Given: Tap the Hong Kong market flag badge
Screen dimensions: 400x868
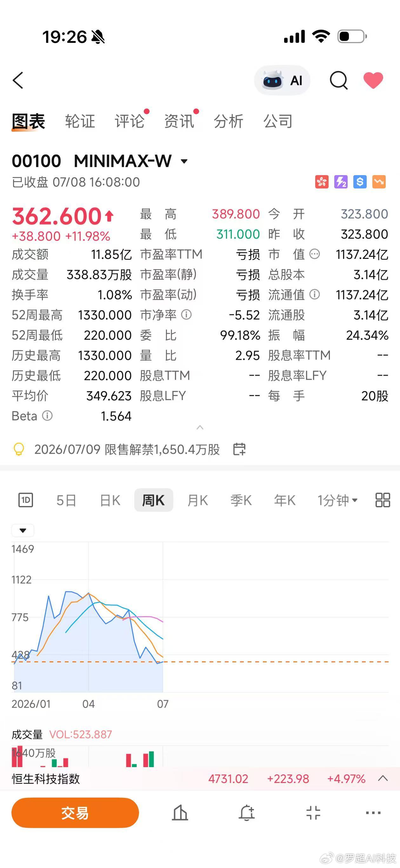Looking at the screenshot, I should point(322,182).
